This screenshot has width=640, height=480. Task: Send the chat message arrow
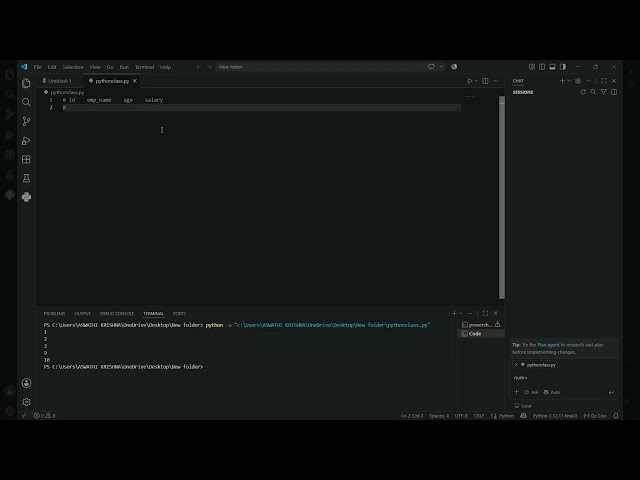point(611,392)
